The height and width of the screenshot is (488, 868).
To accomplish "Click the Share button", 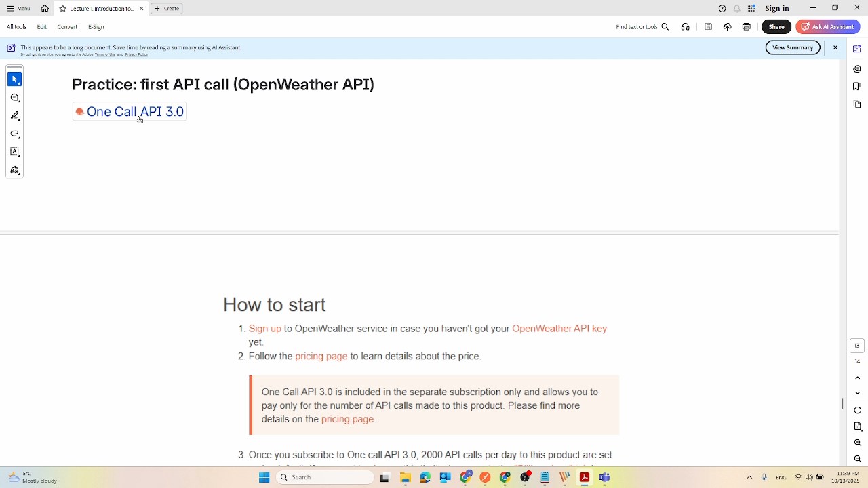I will point(776,27).
